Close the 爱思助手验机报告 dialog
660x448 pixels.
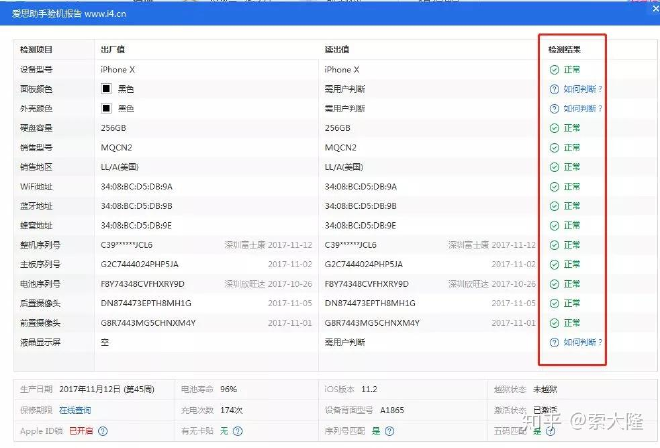coord(656,9)
